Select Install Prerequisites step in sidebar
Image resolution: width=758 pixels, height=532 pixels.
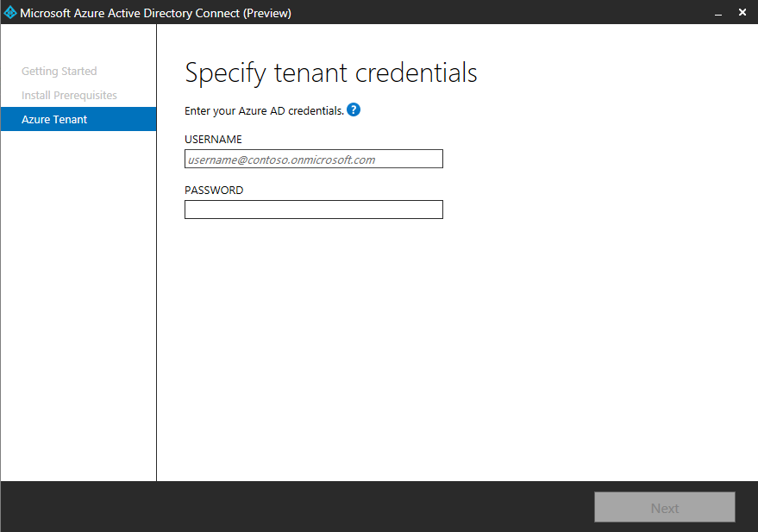(69, 95)
